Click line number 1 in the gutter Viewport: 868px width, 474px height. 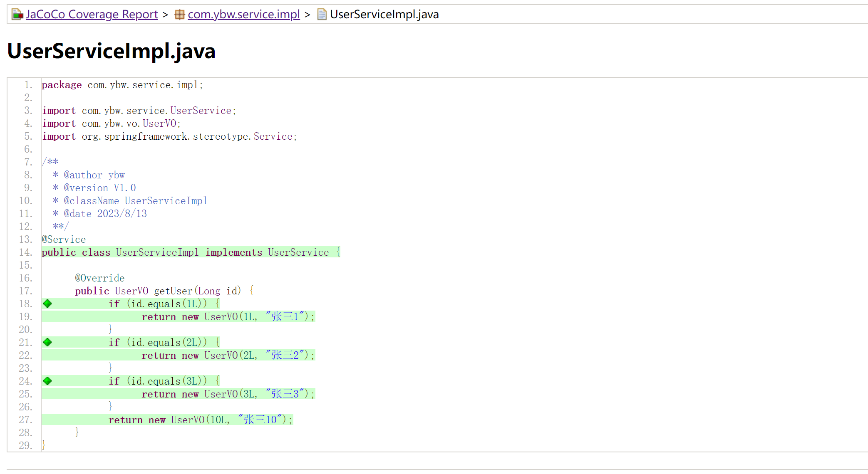point(28,85)
